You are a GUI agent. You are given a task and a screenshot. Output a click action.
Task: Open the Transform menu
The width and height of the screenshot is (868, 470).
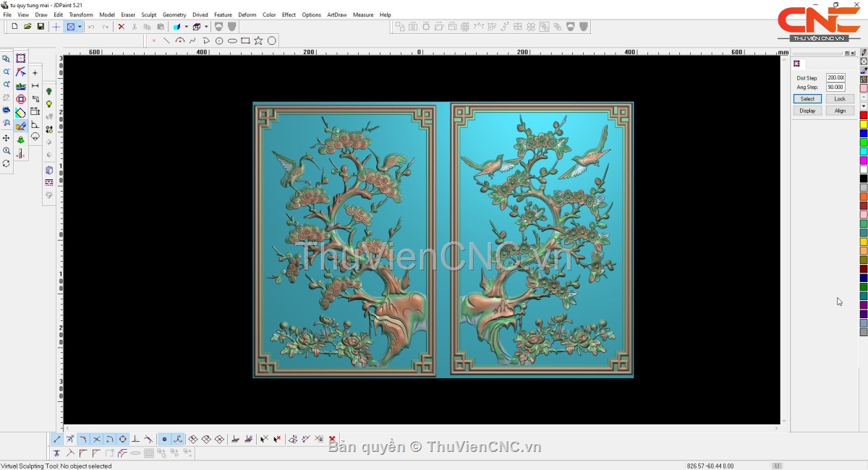(81, 14)
